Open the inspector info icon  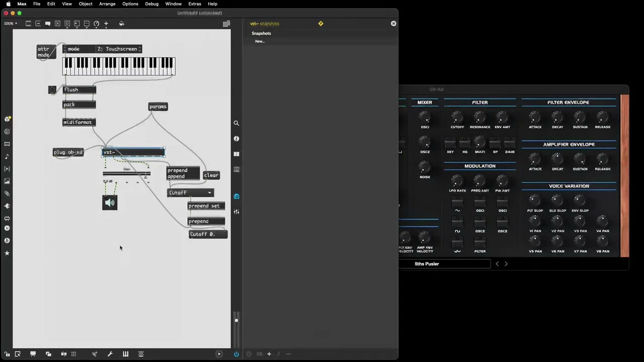[x=236, y=139]
